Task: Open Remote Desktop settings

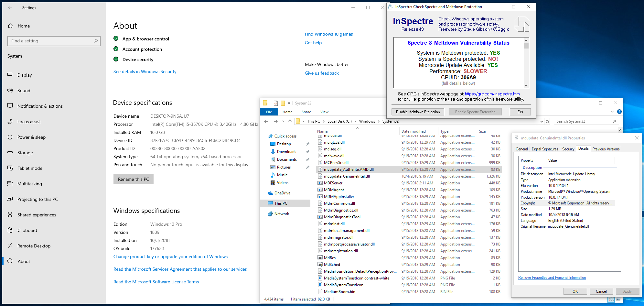Action: pyautogui.click(x=34, y=246)
